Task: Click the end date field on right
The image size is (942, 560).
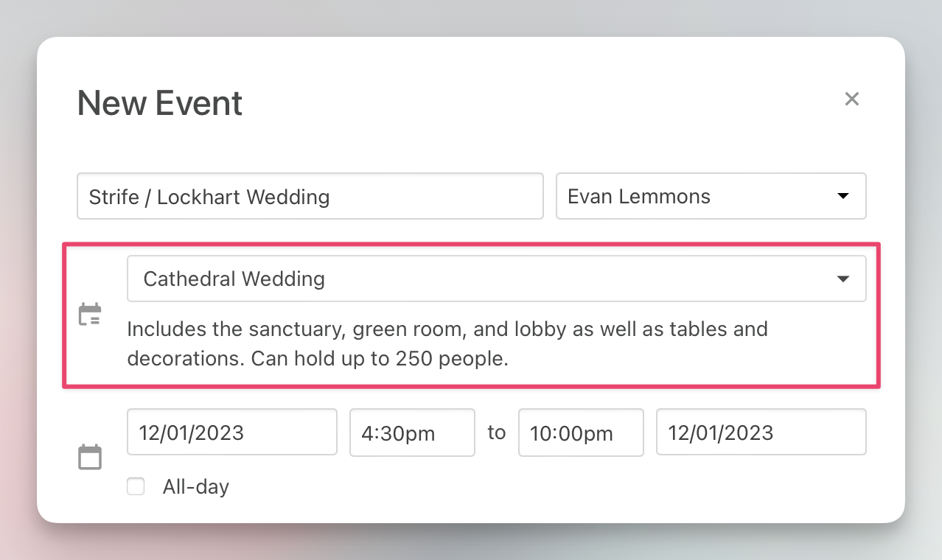Action: coord(760,433)
